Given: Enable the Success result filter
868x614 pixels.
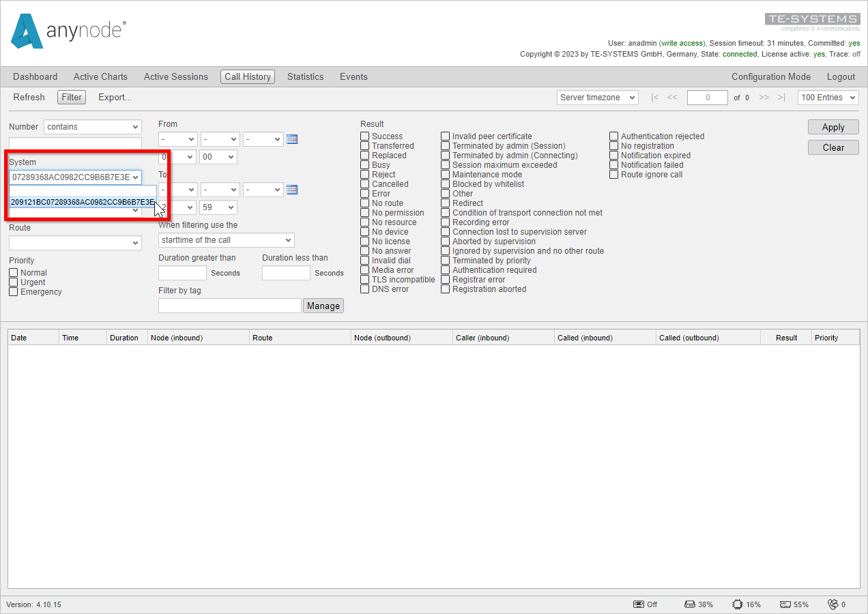Looking at the screenshot, I should (364, 136).
